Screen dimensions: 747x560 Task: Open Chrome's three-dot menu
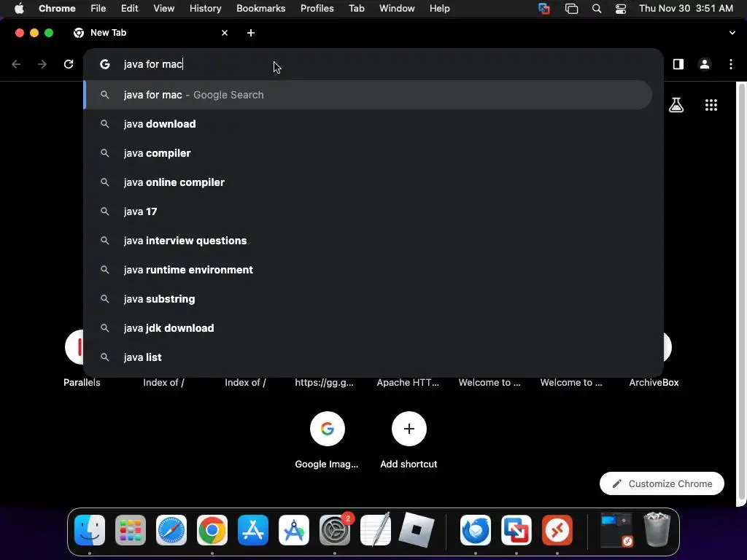click(731, 64)
